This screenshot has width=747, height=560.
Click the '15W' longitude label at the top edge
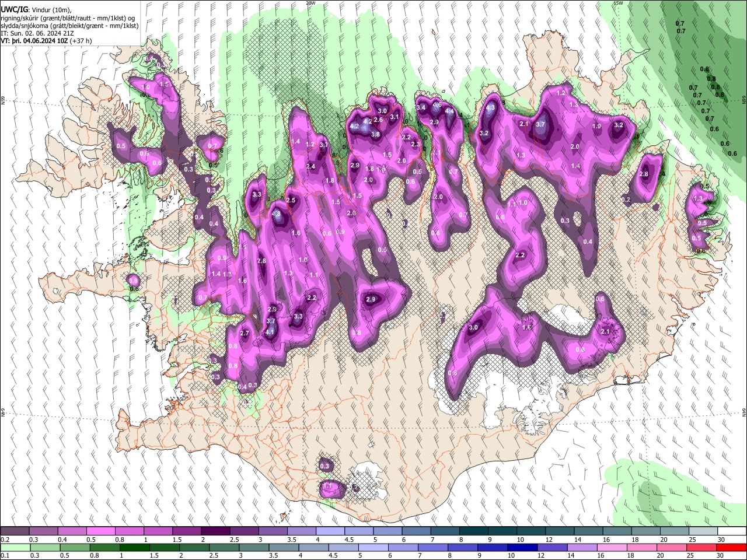pyautogui.click(x=618, y=3)
